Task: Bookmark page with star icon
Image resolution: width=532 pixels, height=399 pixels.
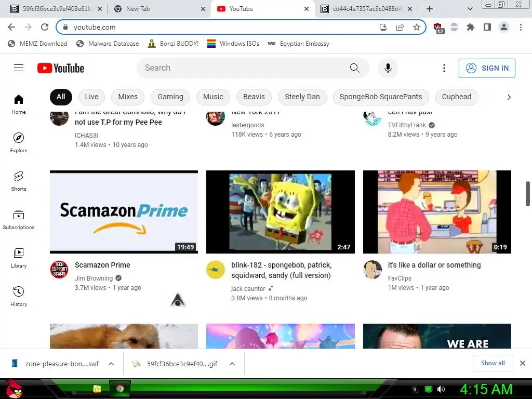Action: coord(417,27)
